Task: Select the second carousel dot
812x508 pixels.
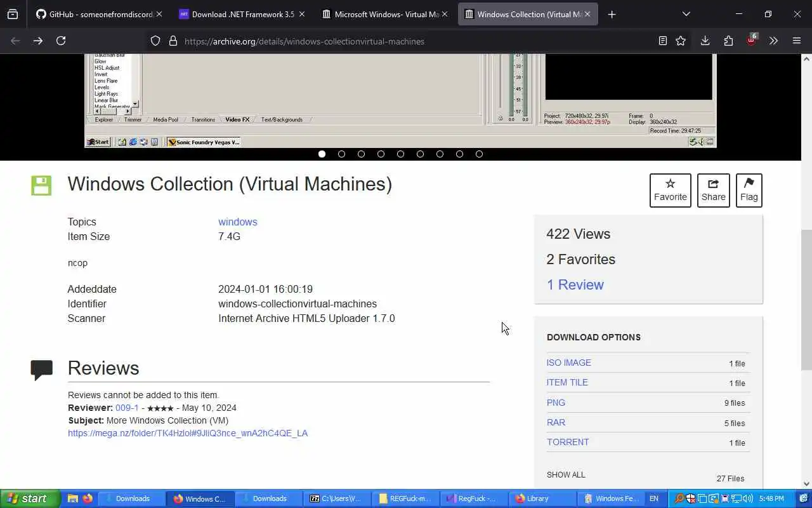Action: pos(341,154)
